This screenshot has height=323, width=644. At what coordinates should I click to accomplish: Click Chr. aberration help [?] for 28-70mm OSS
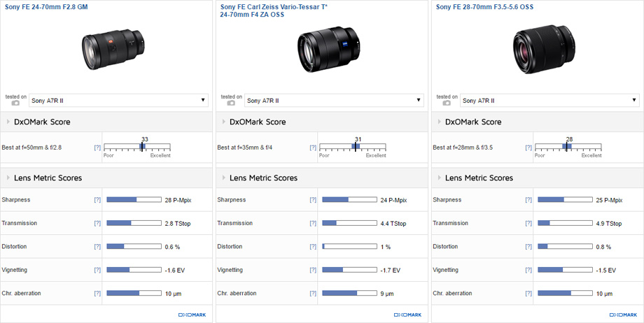click(x=528, y=294)
